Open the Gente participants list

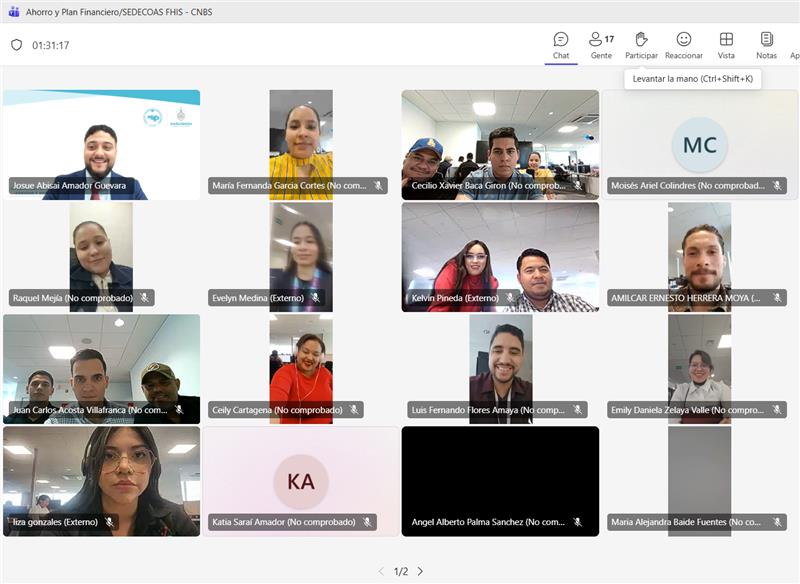coord(601,45)
